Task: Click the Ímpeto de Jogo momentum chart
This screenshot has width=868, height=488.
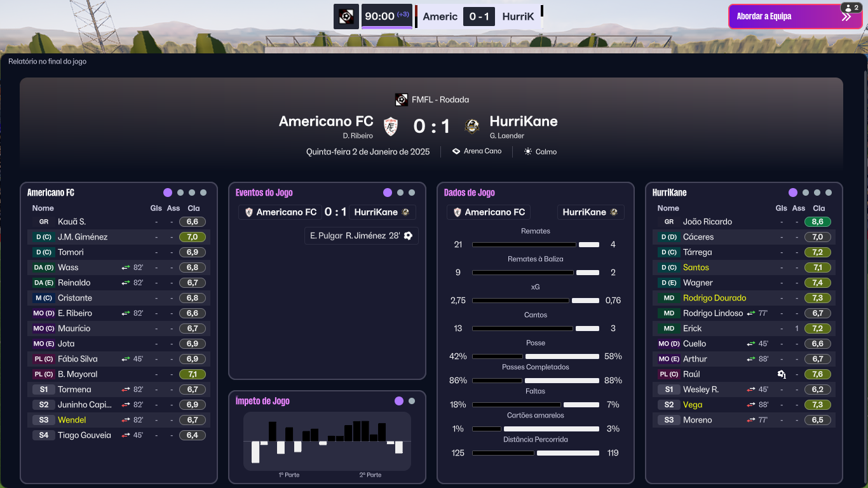Action: coord(327,441)
